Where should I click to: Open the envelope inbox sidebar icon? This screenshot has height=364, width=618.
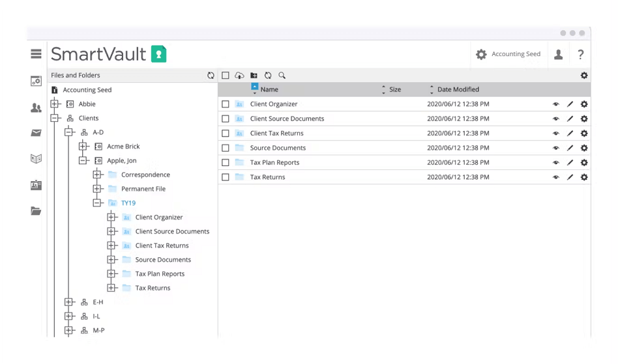pyautogui.click(x=36, y=133)
